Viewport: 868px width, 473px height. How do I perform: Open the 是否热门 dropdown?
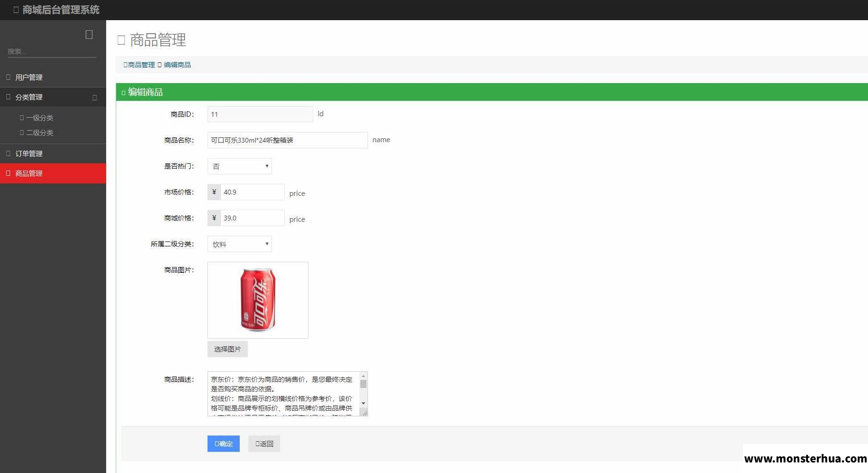(x=239, y=166)
